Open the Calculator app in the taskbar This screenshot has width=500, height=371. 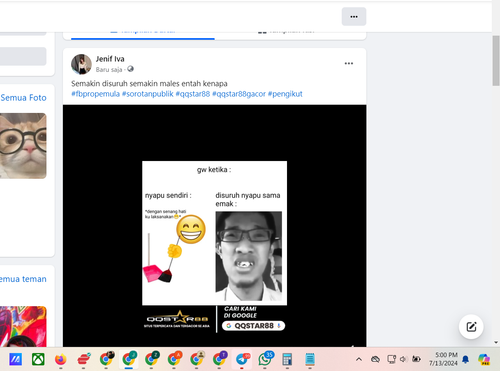click(287, 359)
